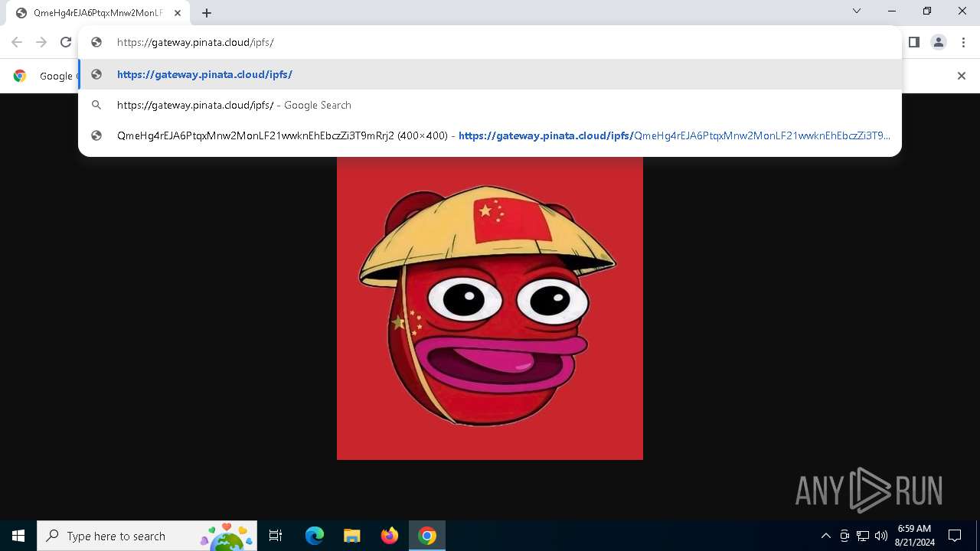
Task: Click the meet now tray icon
Action: [x=844, y=536]
